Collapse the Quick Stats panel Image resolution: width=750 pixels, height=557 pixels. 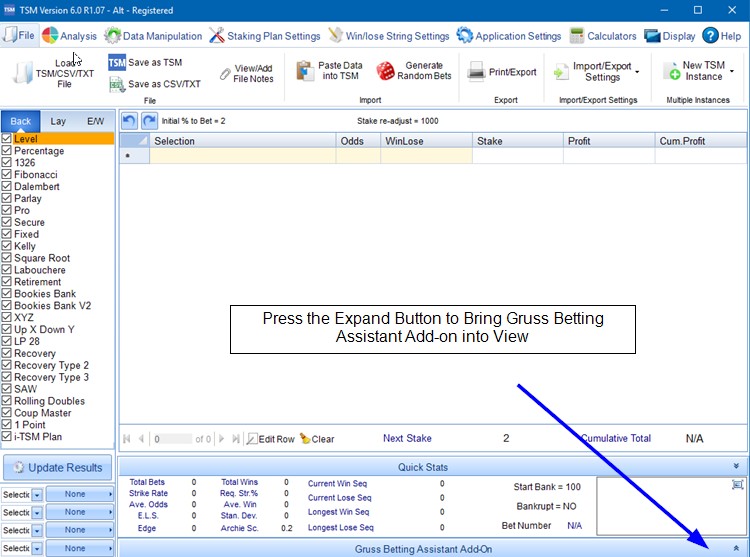737,466
